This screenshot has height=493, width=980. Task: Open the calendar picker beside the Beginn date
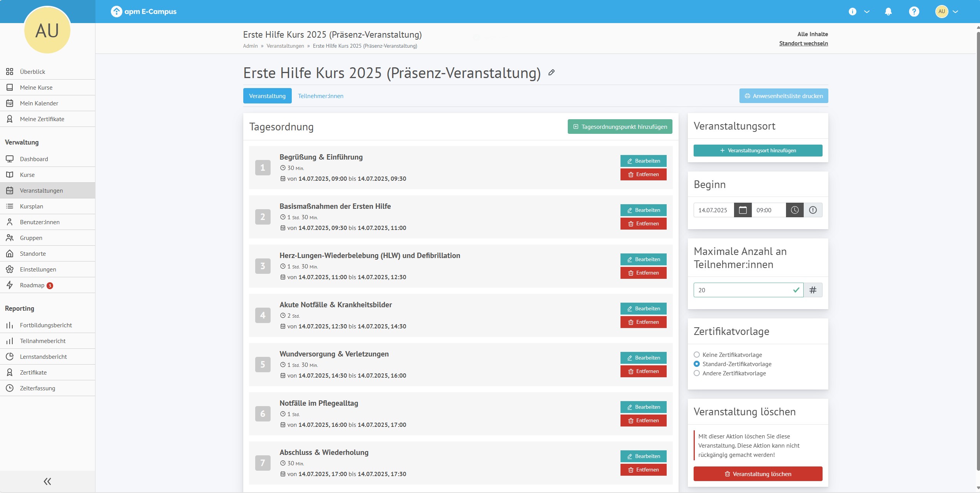(743, 210)
